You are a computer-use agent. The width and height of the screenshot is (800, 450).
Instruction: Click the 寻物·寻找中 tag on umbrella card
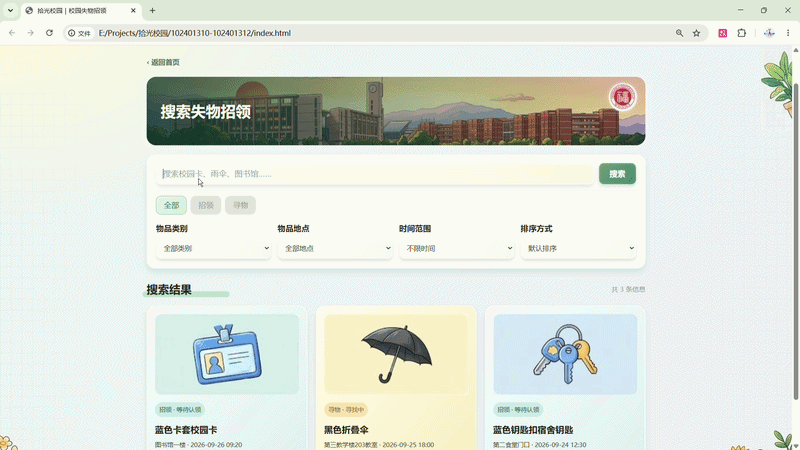(x=346, y=410)
